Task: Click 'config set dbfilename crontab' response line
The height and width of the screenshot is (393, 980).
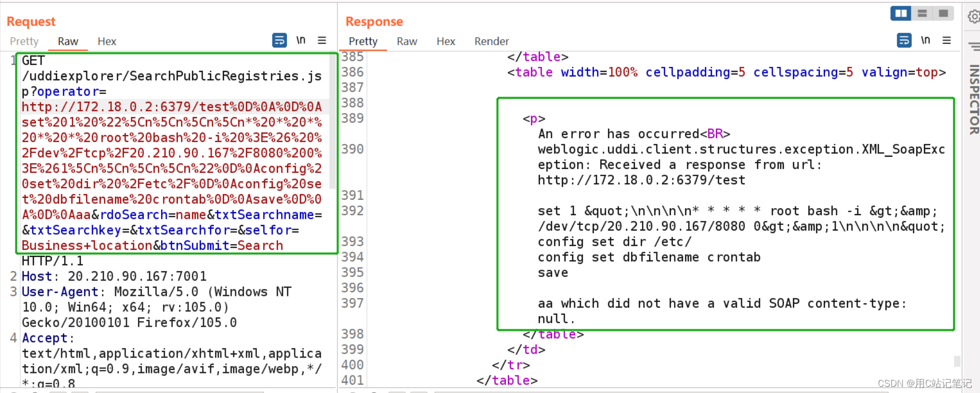Action: coord(649,257)
